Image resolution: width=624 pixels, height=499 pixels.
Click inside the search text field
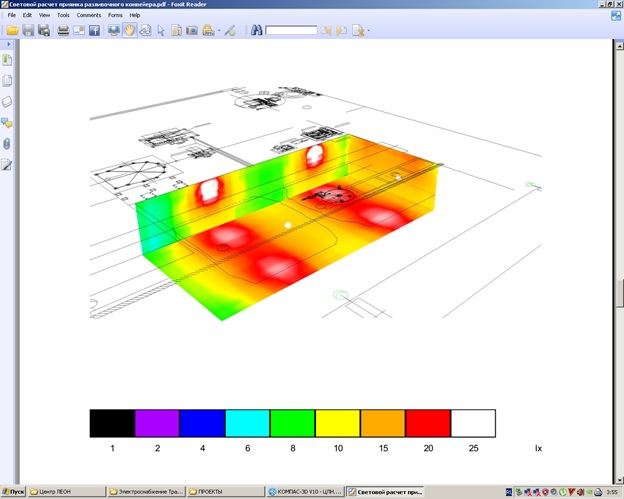(x=291, y=30)
